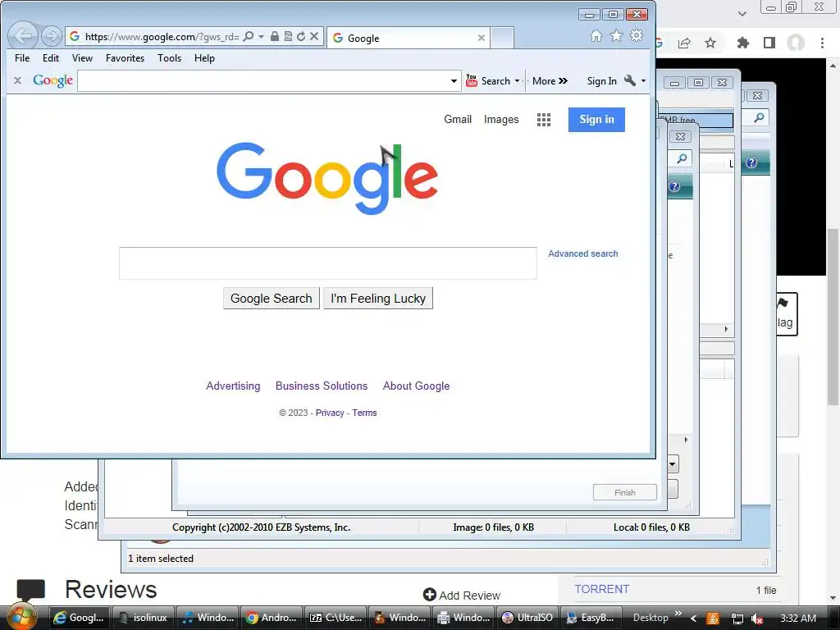This screenshot has height=630, width=840.
Task: Open IE favorites star icon
Action: pyautogui.click(x=617, y=36)
